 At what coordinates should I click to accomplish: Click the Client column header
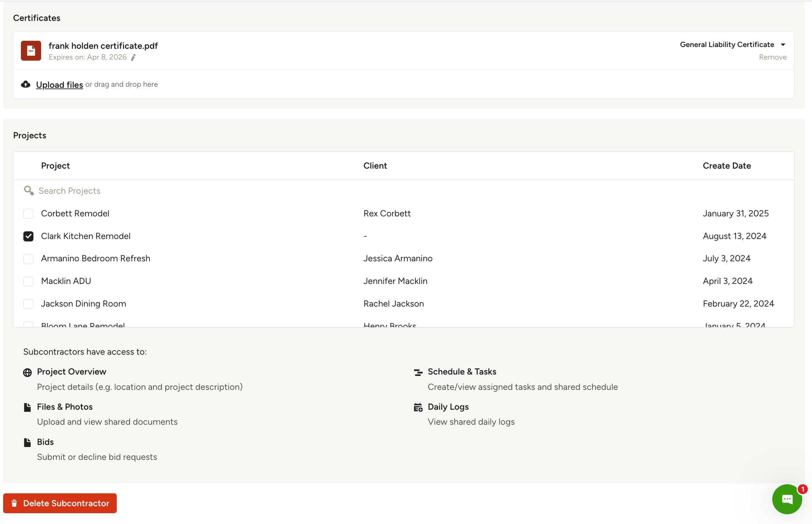375,166
